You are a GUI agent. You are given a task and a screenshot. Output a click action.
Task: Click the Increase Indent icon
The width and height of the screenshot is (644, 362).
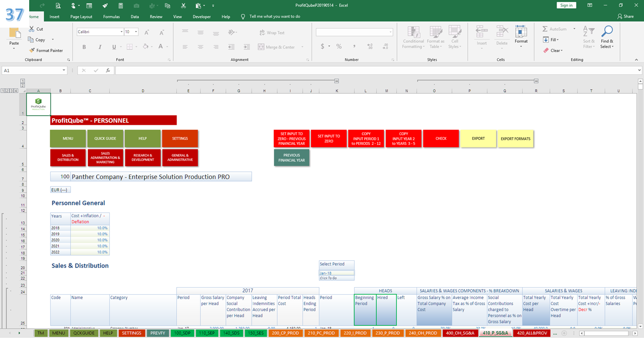pos(246,47)
